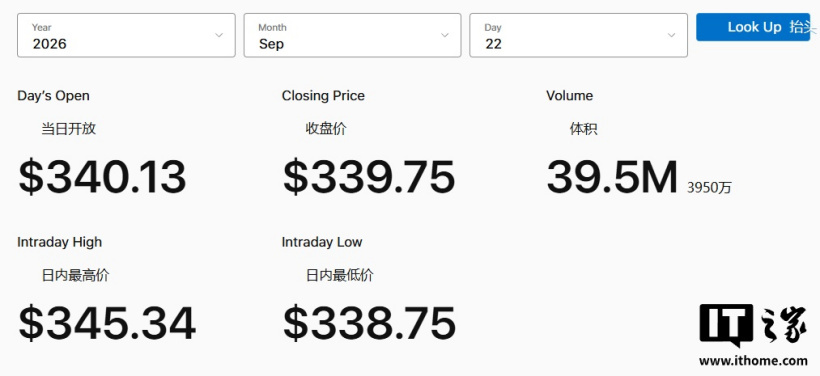Image resolution: width=820 pixels, height=376 pixels.
Task: Click the Intraday Low label
Action: point(322,242)
